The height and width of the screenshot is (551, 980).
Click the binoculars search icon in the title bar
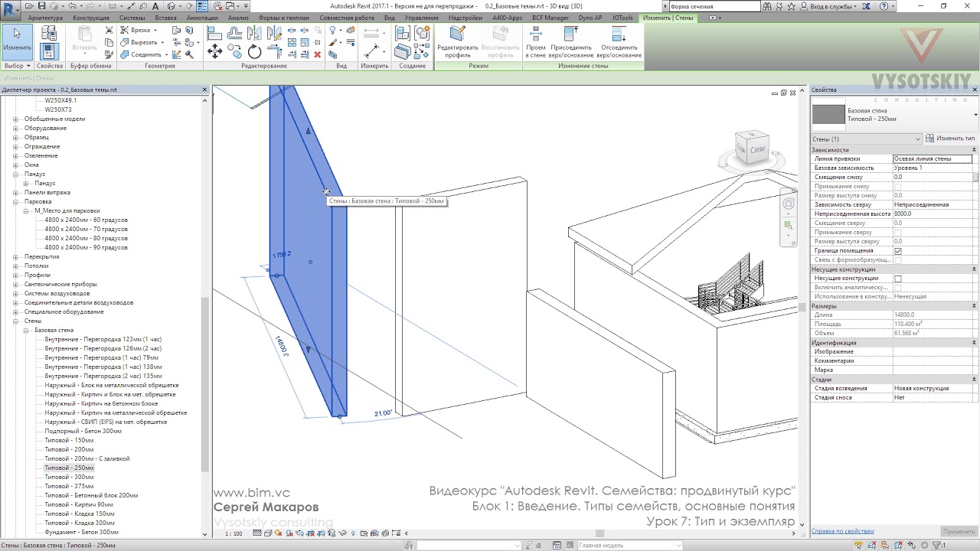point(766,6)
